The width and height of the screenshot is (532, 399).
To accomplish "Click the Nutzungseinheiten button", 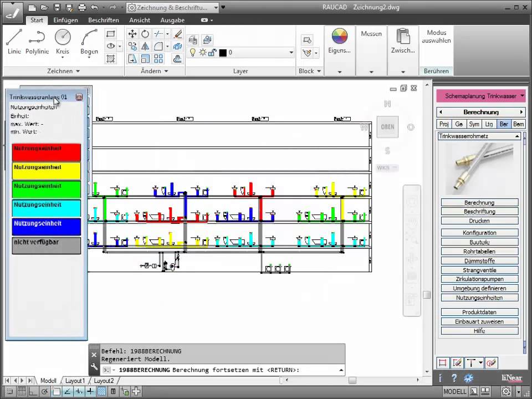I will coord(479,298).
